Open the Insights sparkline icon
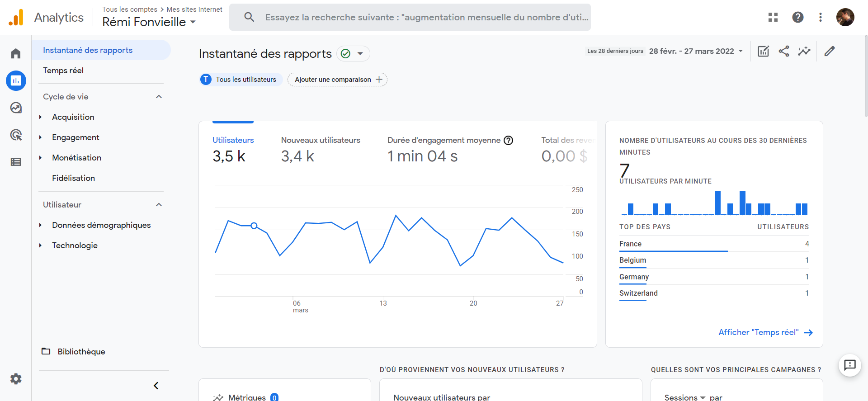The height and width of the screenshot is (401, 868). (x=804, y=51)
